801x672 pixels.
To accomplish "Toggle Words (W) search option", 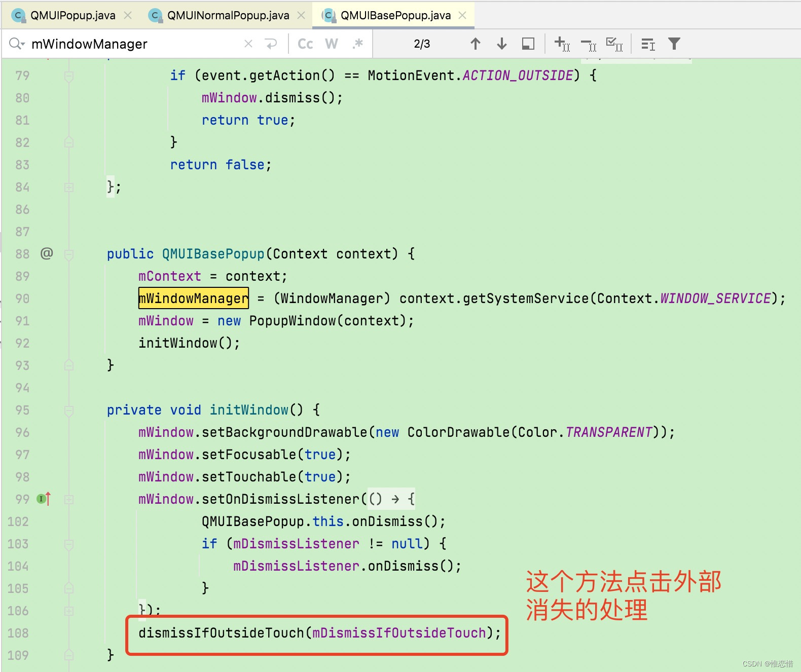I will tap(332, 44).
